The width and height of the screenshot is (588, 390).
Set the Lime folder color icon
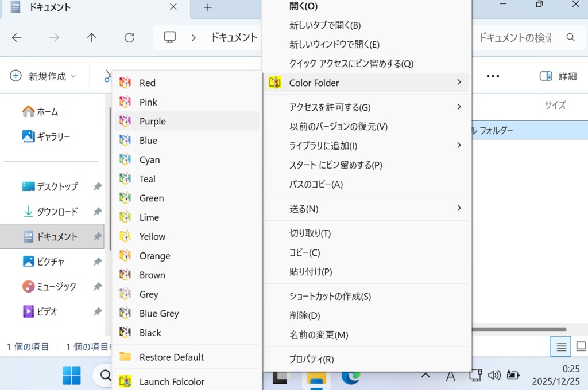click(125, 217)
